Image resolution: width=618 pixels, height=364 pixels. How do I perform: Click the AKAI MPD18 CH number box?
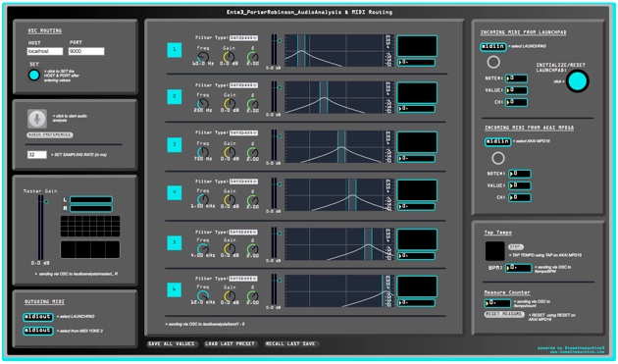520,197
